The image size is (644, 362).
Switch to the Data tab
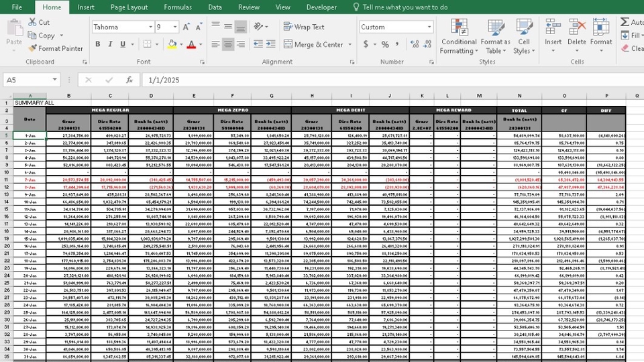point(215,7)
